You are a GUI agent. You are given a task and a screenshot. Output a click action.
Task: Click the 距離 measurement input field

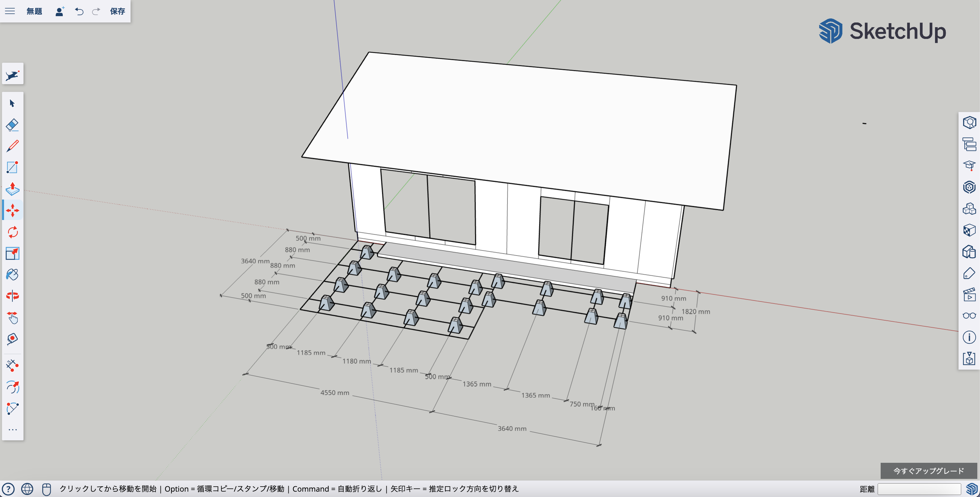pyautogui.click(x=919, y=489)
